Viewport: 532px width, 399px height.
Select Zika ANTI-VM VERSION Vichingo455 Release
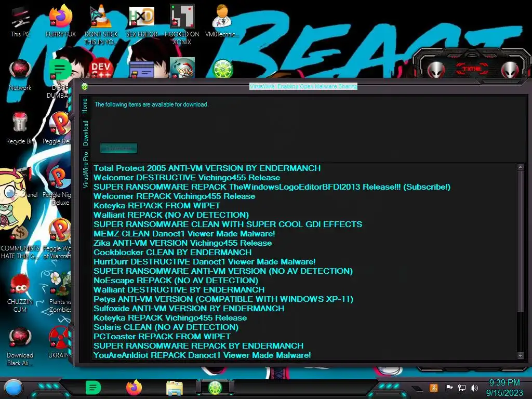click(x=182, y=243)
